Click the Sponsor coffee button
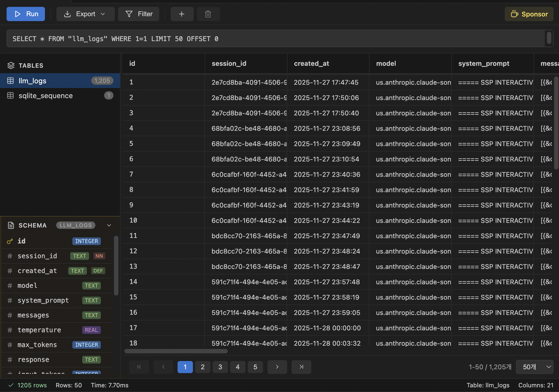Viewport: 559px width, 392px height. pyautogui.click(x=529, y=14)
